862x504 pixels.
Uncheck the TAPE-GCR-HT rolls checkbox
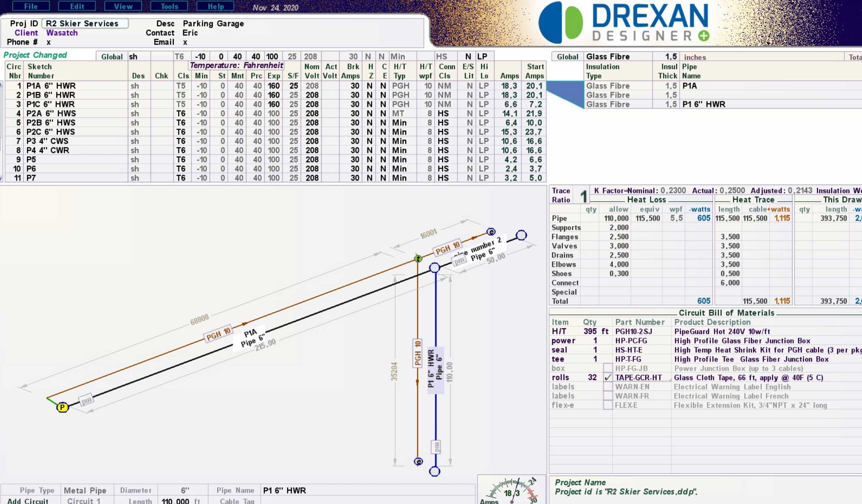tap(608, 377)
